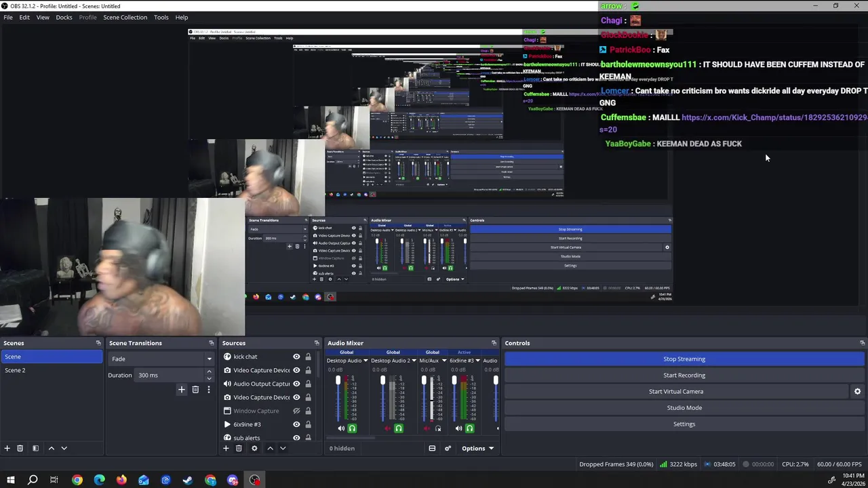Open Desktop Audio channel dropdown arrow
This screenshot has width=868, height=488.
(366, 361)
